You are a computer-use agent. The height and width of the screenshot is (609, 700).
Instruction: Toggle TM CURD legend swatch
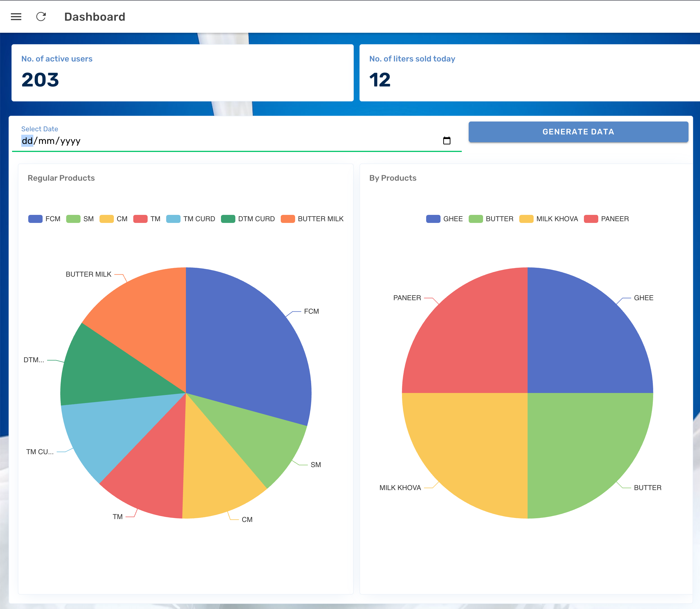click(173, 219)
